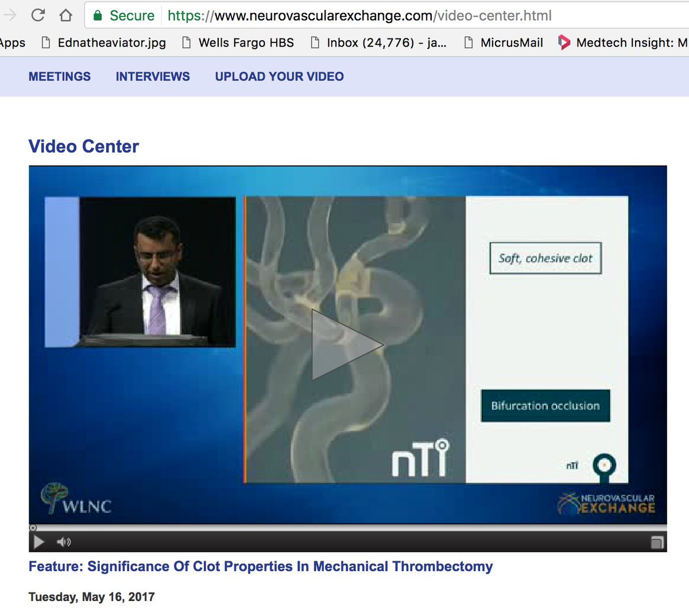Mute the video with the speaker icon

pyautogui.click(x=64, y=542)
